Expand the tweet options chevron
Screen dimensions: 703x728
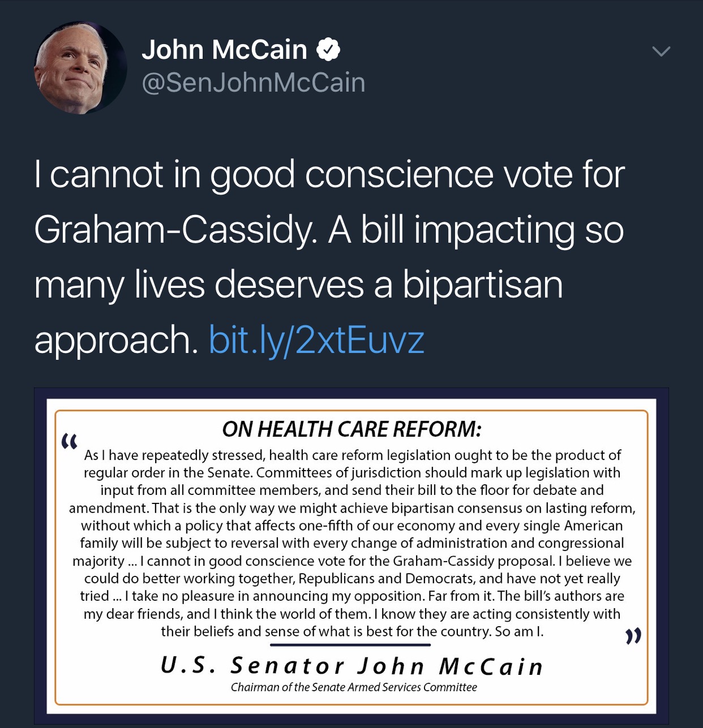[x=661, y=51]
